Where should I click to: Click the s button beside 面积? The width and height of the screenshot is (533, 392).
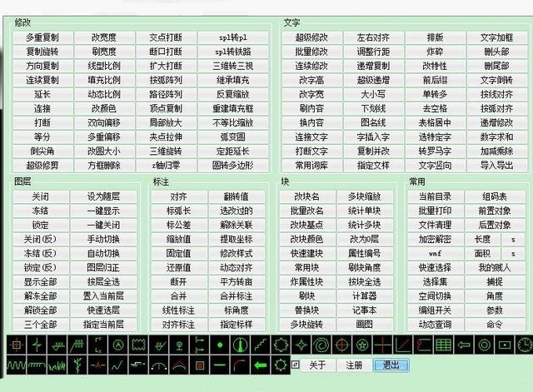(x=513, y=253)
